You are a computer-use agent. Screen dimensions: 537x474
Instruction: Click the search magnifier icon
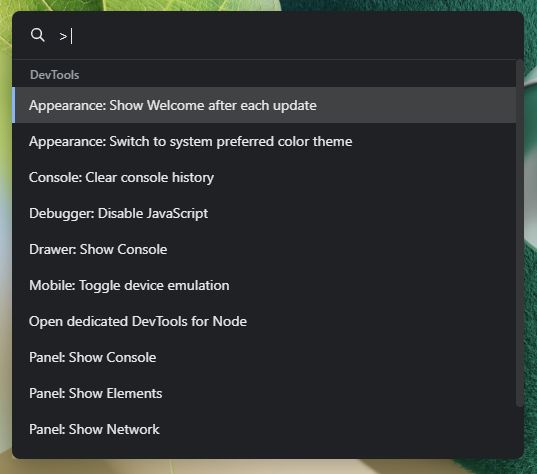[x=37, y=35]
